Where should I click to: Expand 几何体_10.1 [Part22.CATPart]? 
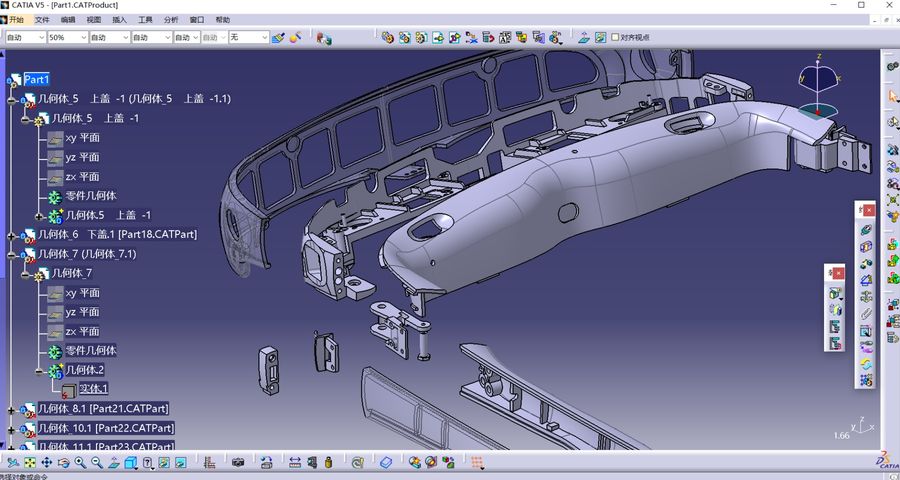(11, 429)
